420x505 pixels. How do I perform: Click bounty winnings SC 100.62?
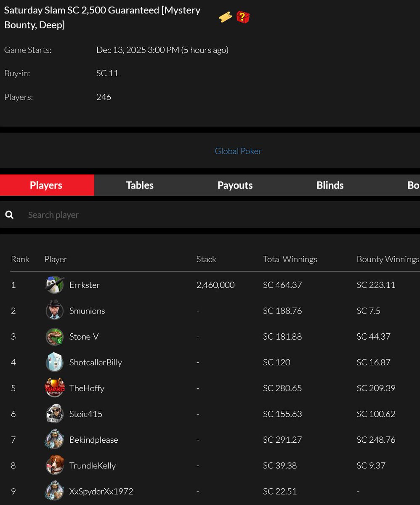pos(376,414)
